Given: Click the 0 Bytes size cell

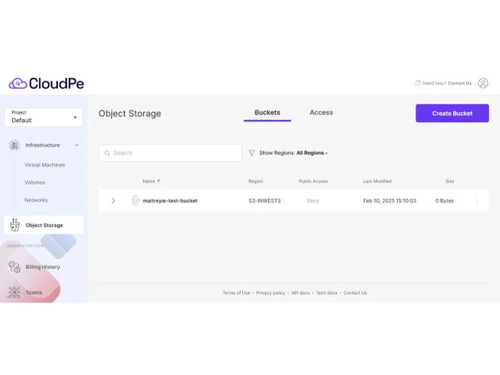Looking at the screenshot, I should (x=445, y=201).
